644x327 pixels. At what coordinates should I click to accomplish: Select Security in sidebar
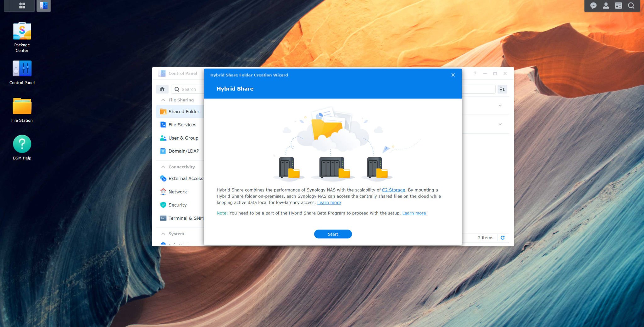pos(180,205)
